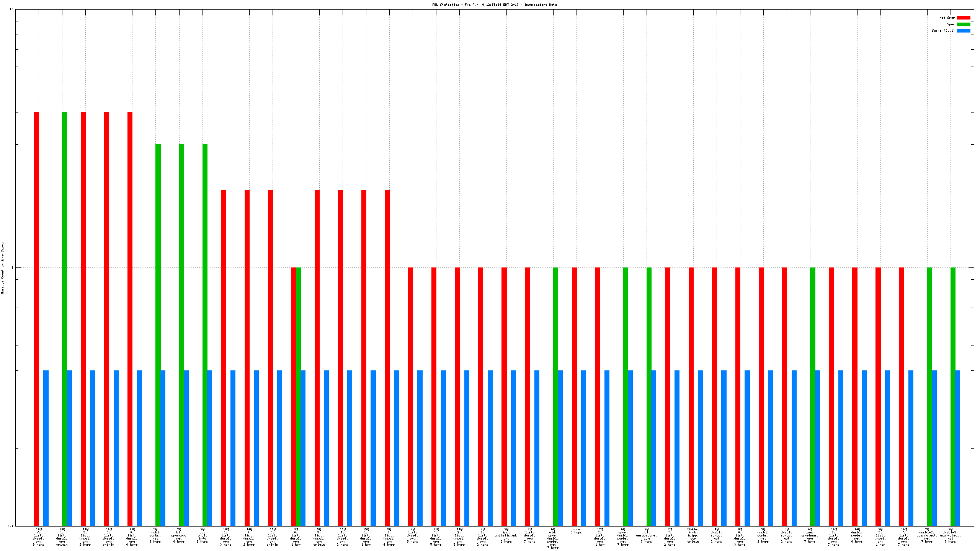Screen dimensions: 980x551
Task: Click the ubl.unsubscore.com 7 hops label
Action: pyautogui.click(x=647, y=535)
